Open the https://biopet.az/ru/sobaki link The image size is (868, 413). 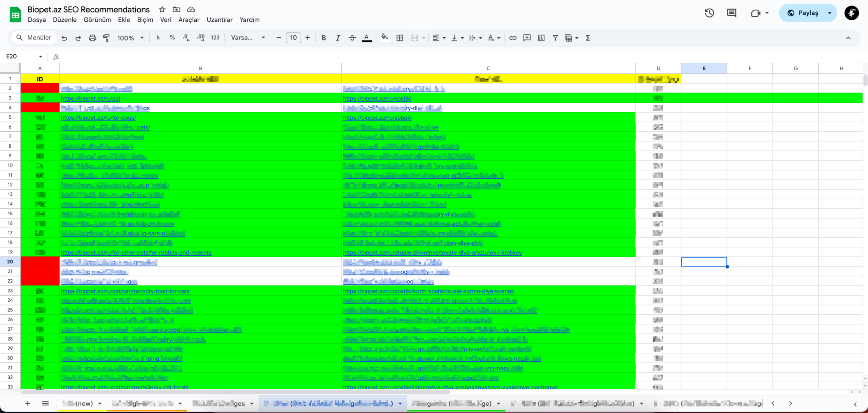point(377,118)
